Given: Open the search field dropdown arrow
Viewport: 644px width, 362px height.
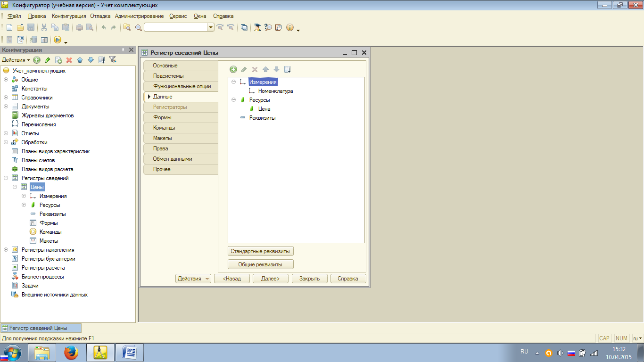Looking at the screenshot, I should (x=211, y=27).
